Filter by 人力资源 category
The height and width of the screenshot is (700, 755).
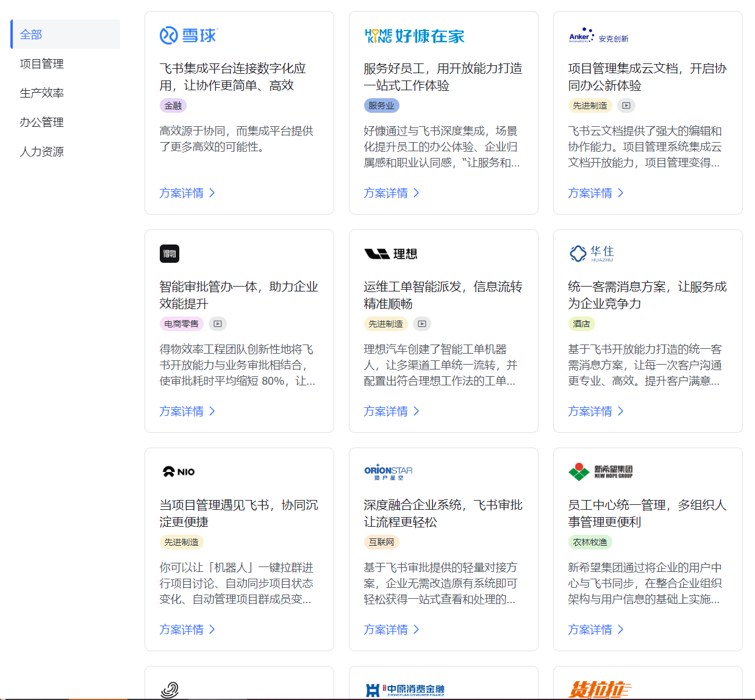pos(41,152)
